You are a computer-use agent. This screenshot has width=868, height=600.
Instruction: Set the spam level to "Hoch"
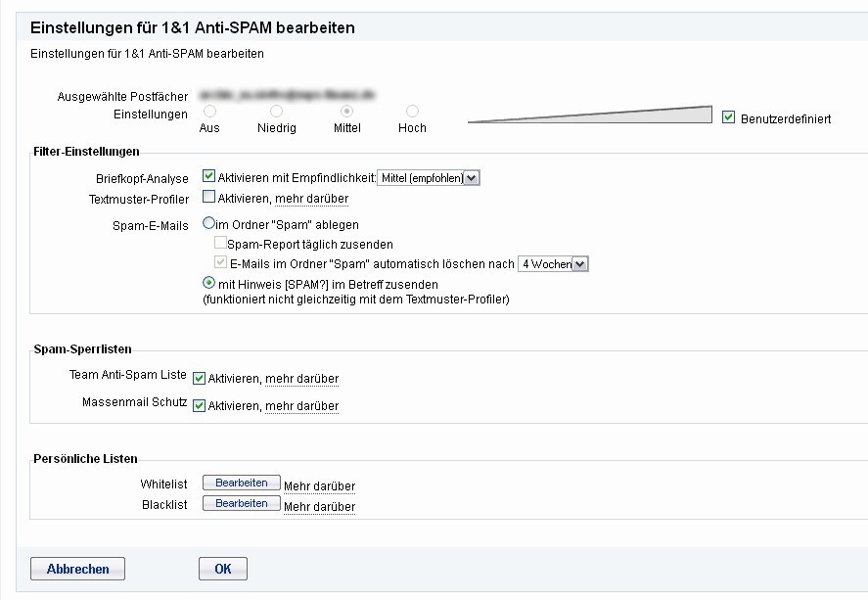[x=412, y=112]
